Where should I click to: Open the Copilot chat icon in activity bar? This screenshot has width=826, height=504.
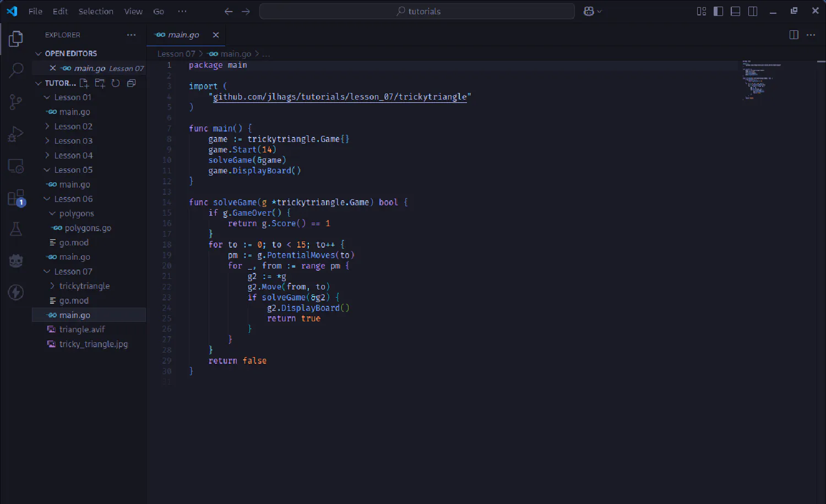click(x=16, y=260)
